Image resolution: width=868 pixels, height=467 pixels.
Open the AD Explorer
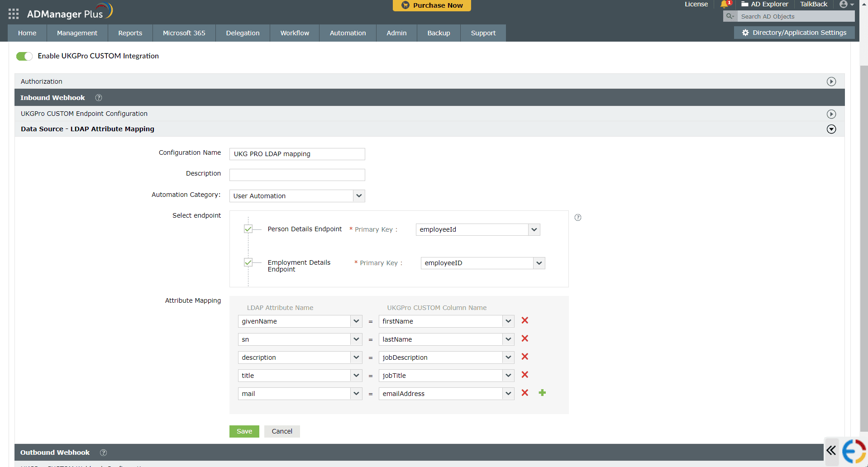[764, 4]
